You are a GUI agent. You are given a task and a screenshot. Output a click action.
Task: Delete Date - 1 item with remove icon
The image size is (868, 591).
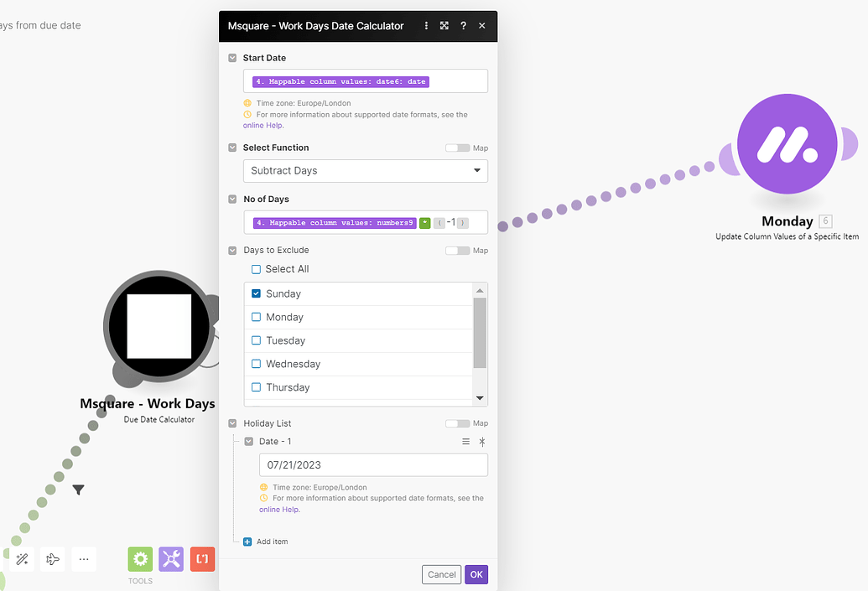click(x=481, y=442)
